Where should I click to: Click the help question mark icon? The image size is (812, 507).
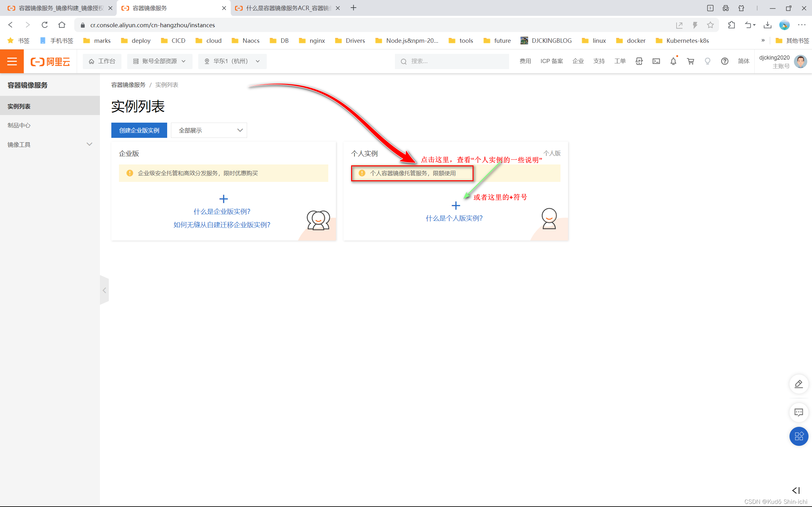[724, 61]
